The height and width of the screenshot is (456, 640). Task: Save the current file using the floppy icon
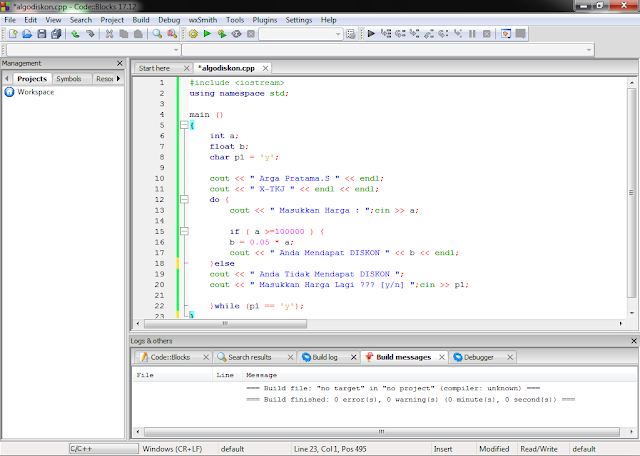[x=42, y=34]
